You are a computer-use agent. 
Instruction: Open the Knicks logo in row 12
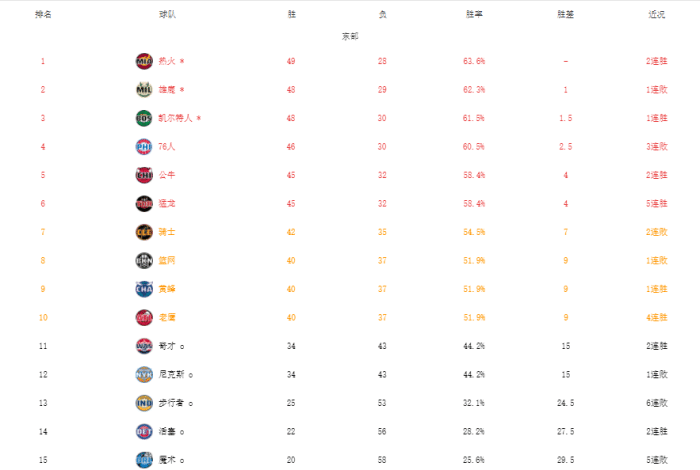(144, 375)
